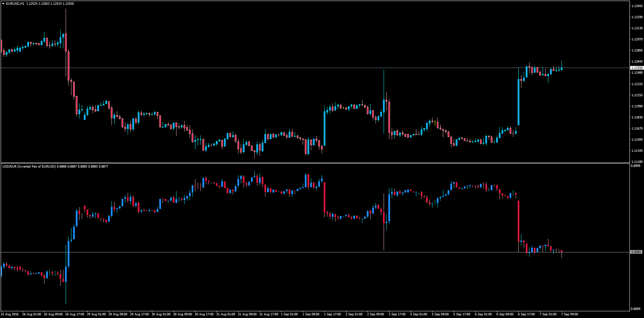
Task: Click the 2 Sep 17:00 time label
Action: pos(397,314)
